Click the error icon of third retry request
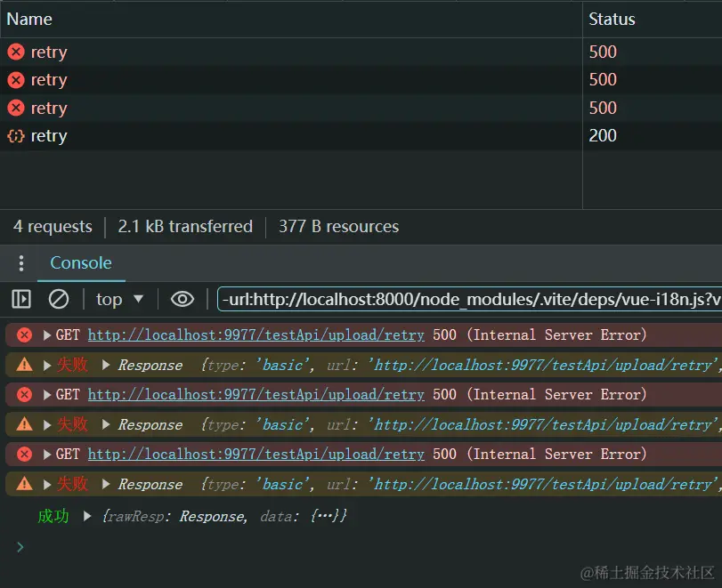 click(16, 108)
